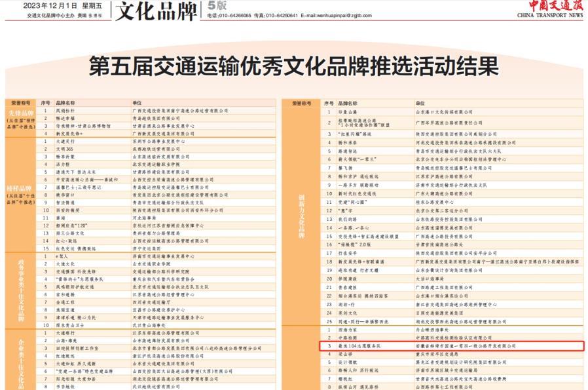This screenshot has height=390, width=588.
Task: Select the fax number 010-64250641
Action: [x=282, y=16]
